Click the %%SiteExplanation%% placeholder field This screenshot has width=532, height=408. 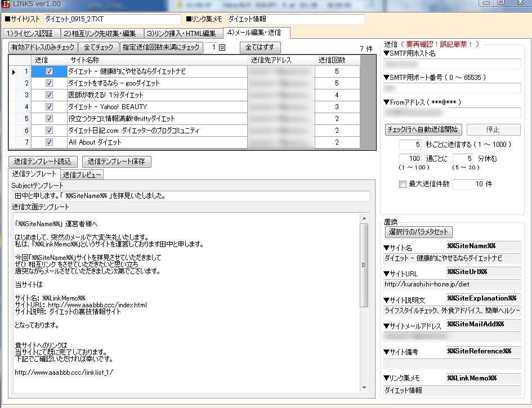click(x=483, y=298)
